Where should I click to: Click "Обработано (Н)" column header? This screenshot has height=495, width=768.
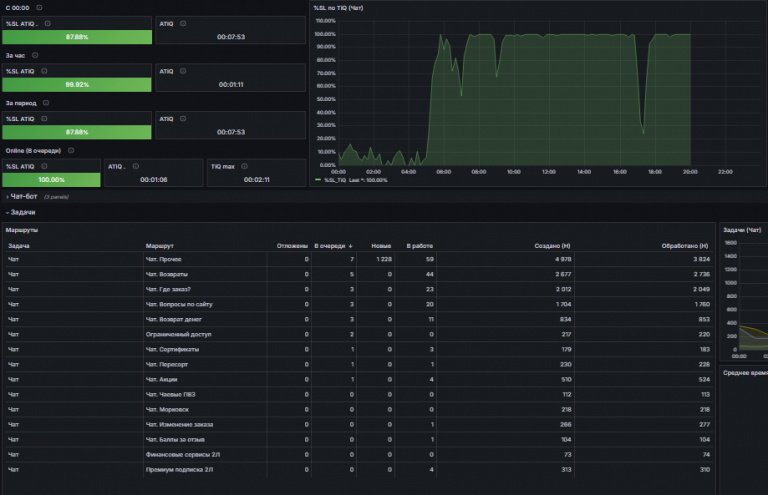685,246
